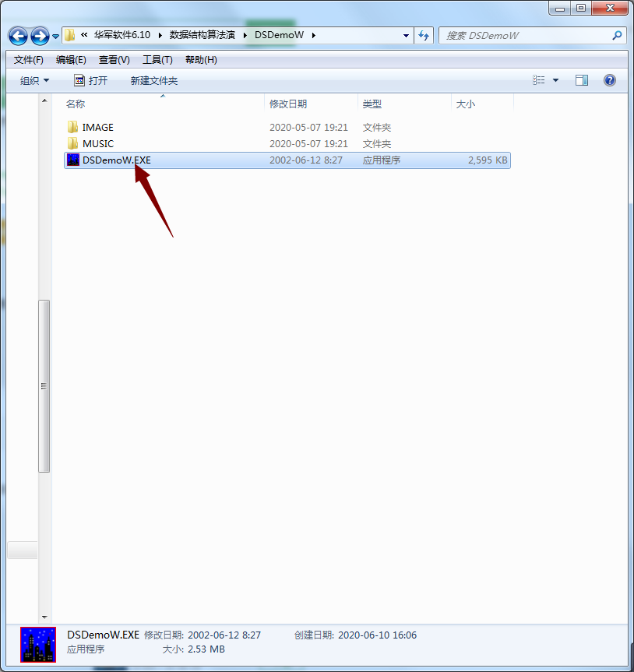Click the 文件夹 type cell of the MUSIC row
Screen dimensions: 634x672
pyautogui.click(x=377, y=143)
